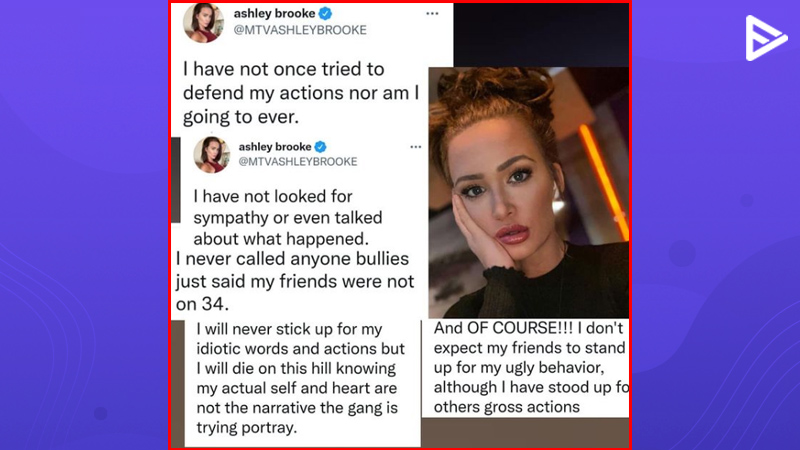Click the first @MTVASHLEYBROOKE handle
The height and width of the screenshot is (450, 800).
(x=300, y=30)
